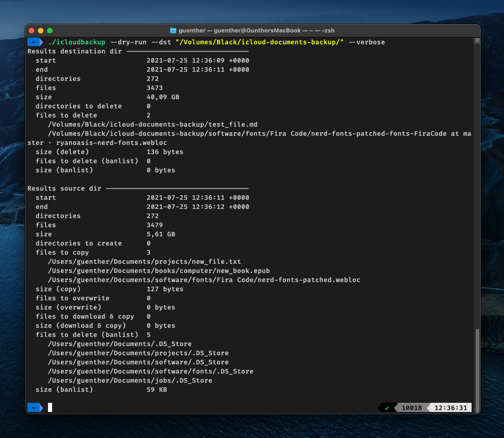Click the '10018' prompt status segment
504x438 pixels.
412,408
